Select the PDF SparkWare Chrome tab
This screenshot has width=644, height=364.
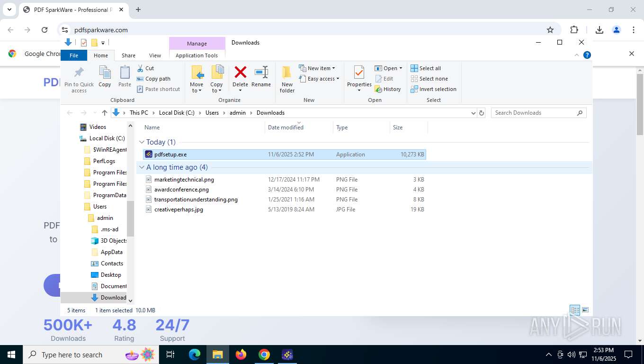coord(74,9)
